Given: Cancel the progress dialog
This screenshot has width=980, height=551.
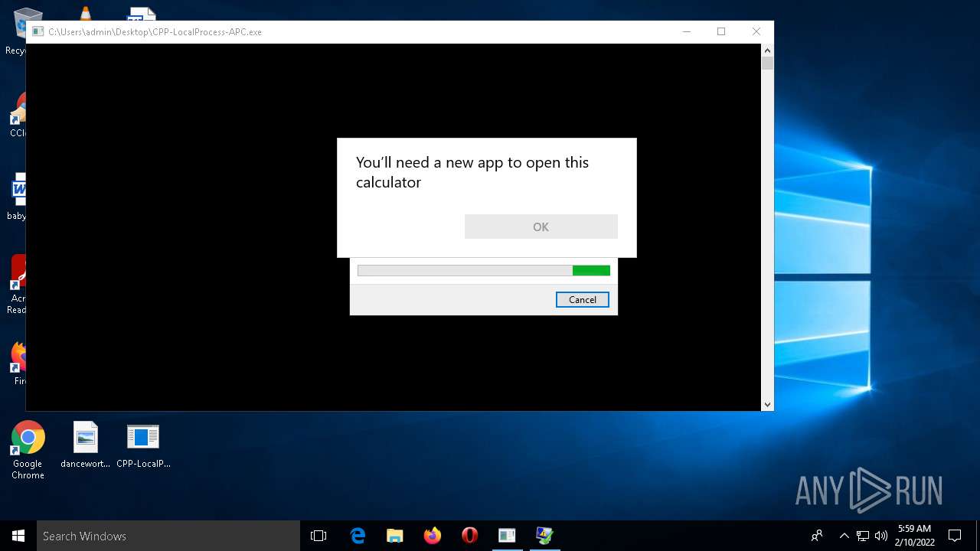Looking at the screenshot, I should [583, 300].
